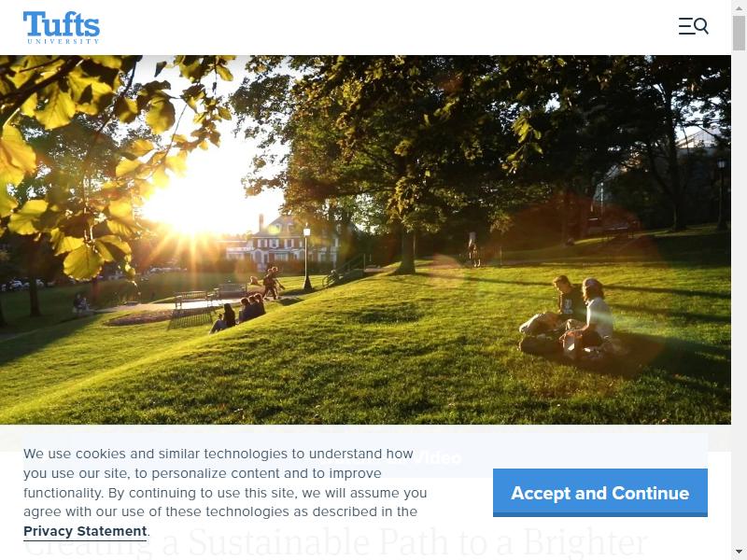Click the cookie notice paragraph text

click(x=225, y=492)
